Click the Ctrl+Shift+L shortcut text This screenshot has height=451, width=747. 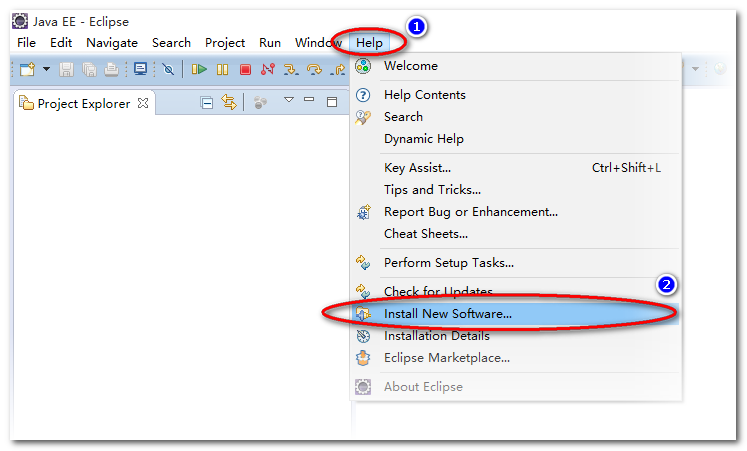click(626, 168)
